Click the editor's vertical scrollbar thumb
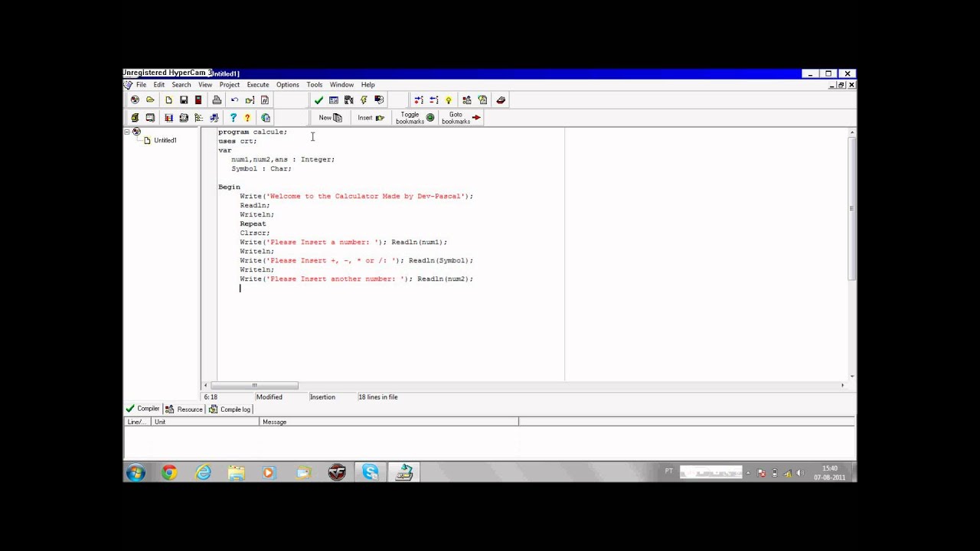Viewport: 980px width, 551px height. [x=851, y=208]
